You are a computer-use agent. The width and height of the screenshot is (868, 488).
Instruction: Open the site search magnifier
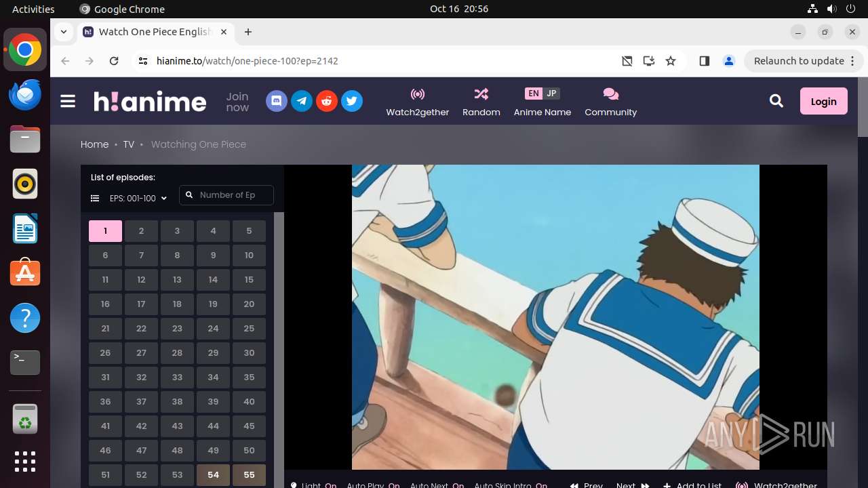776,101
